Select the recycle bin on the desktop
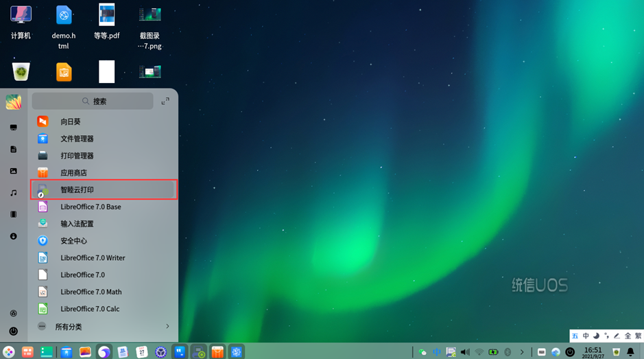The width and height of the screenshot is (644, 359). click(x=21, y=72)
